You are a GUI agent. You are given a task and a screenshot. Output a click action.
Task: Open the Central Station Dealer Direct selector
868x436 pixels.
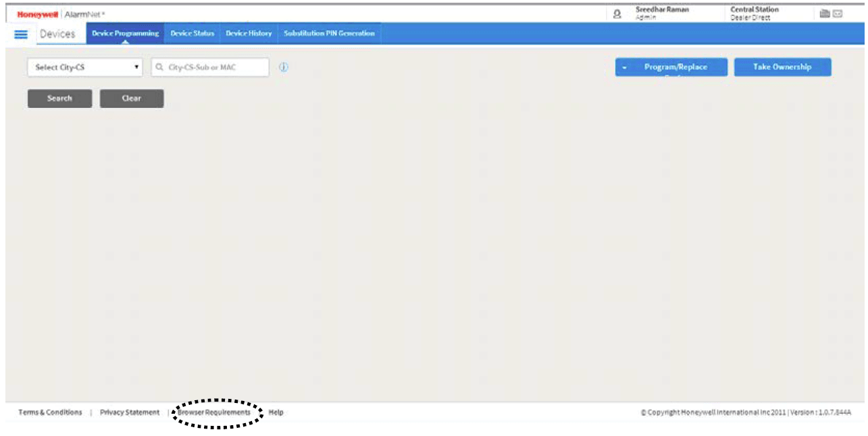pyautogui.click(x=754, y=13)
